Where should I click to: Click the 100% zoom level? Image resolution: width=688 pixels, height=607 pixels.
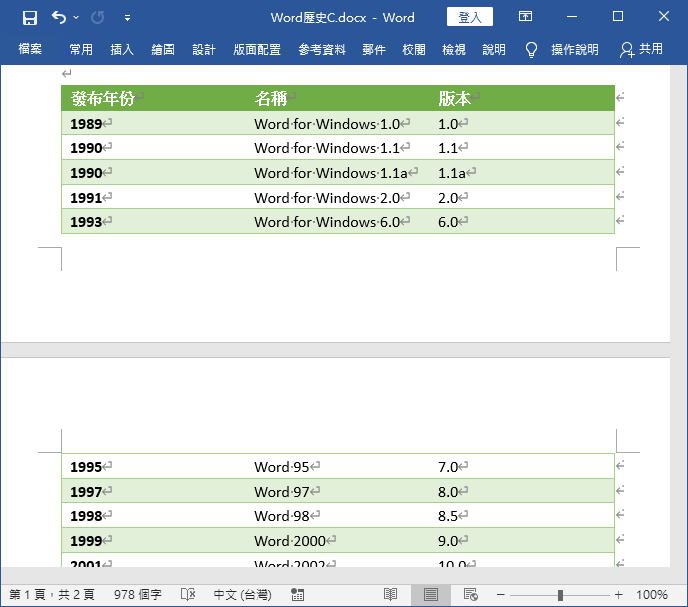(x=652, y=595)
